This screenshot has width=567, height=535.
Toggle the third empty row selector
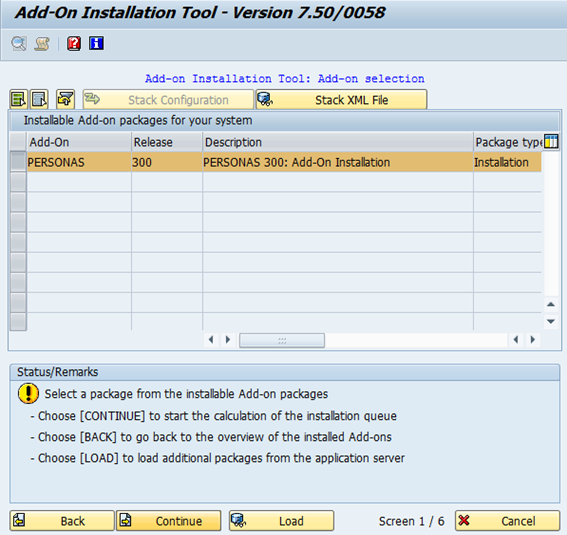(18, 222)
